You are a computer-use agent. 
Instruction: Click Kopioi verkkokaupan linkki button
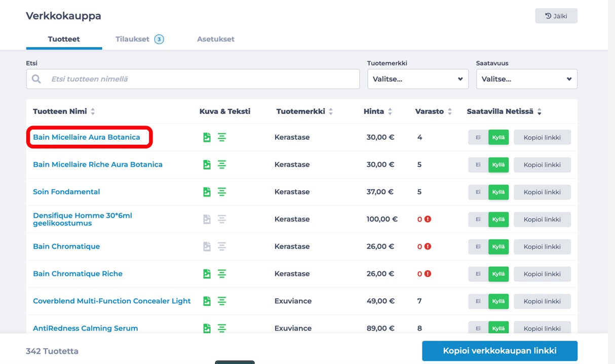click(499, 350)
